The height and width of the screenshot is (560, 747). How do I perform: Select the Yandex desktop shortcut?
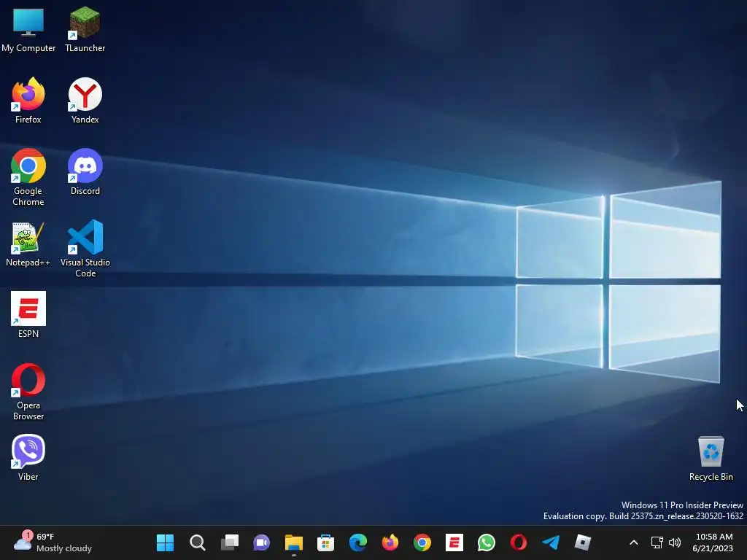[85, 101]
